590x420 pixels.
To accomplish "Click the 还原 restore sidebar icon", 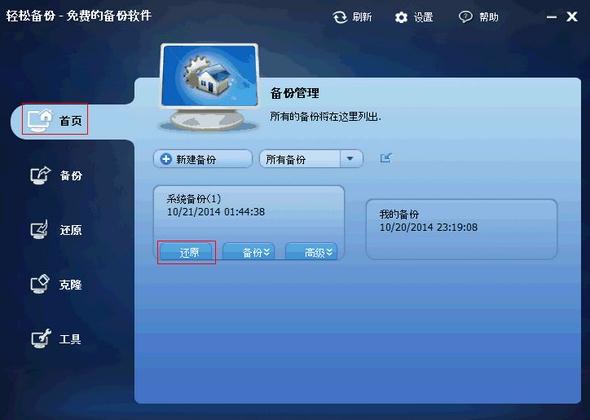I will [x=40, y=229].
